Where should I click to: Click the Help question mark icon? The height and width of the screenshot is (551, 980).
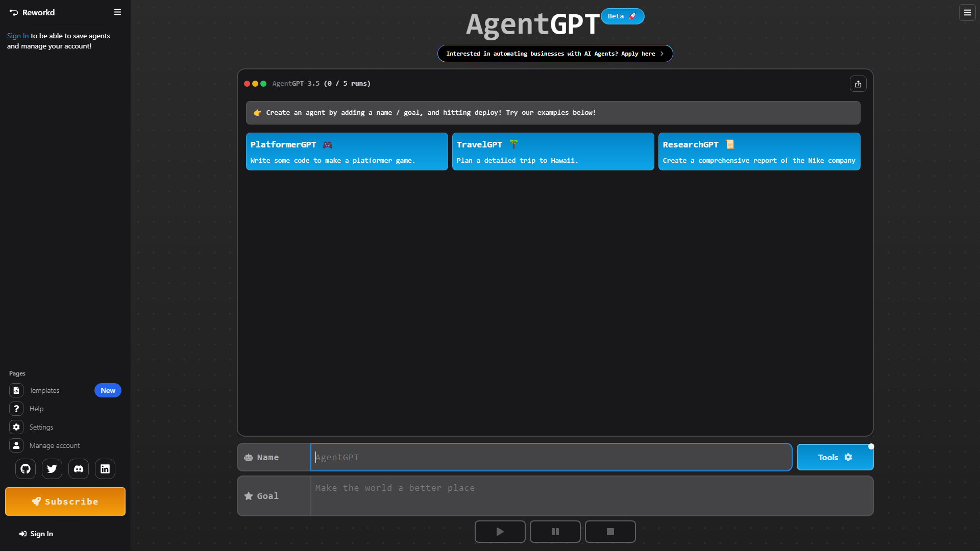16,409
